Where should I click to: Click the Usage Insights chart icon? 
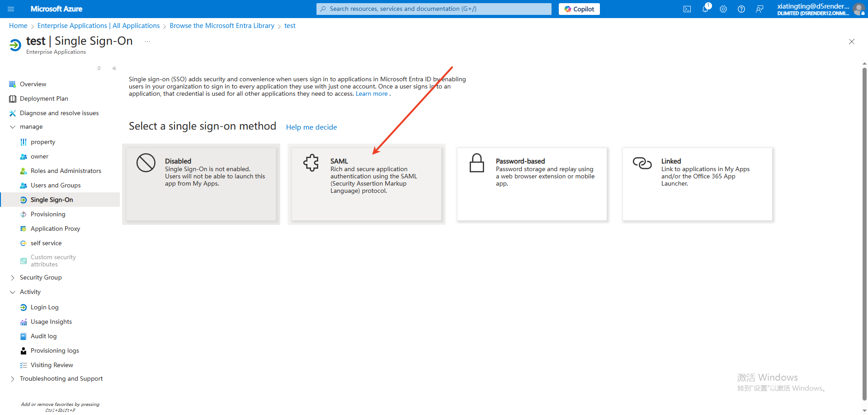point(24,322)
